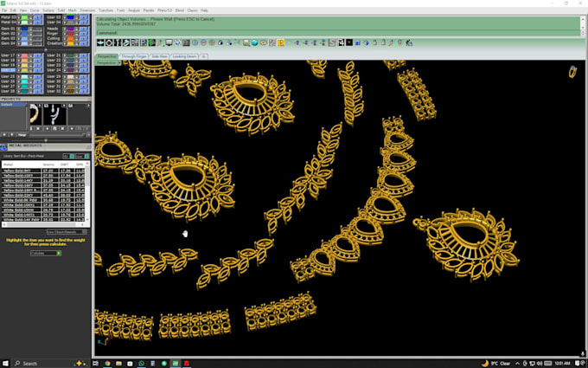The height and width of the screenshot is (368, 588).
Task: Close the Metal Weights panel
Action: click(88, 147)
